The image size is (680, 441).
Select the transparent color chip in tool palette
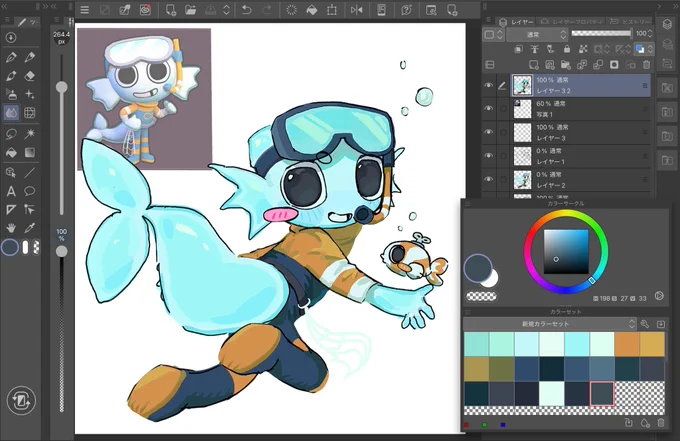tap(36, 248)
